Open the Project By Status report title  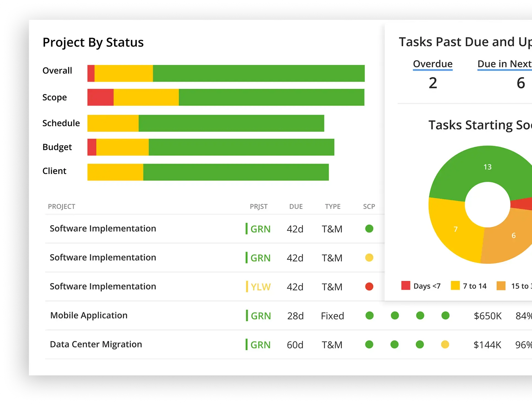(93, 42)
